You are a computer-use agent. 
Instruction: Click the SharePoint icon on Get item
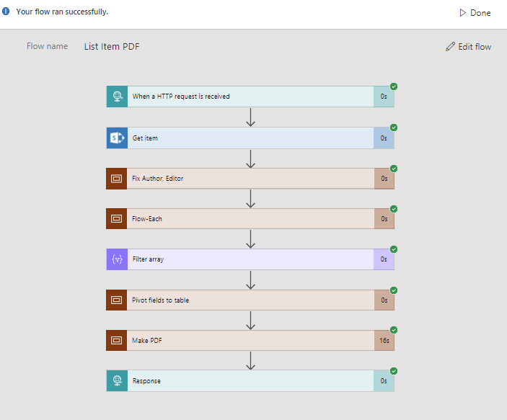coord(117,138)
